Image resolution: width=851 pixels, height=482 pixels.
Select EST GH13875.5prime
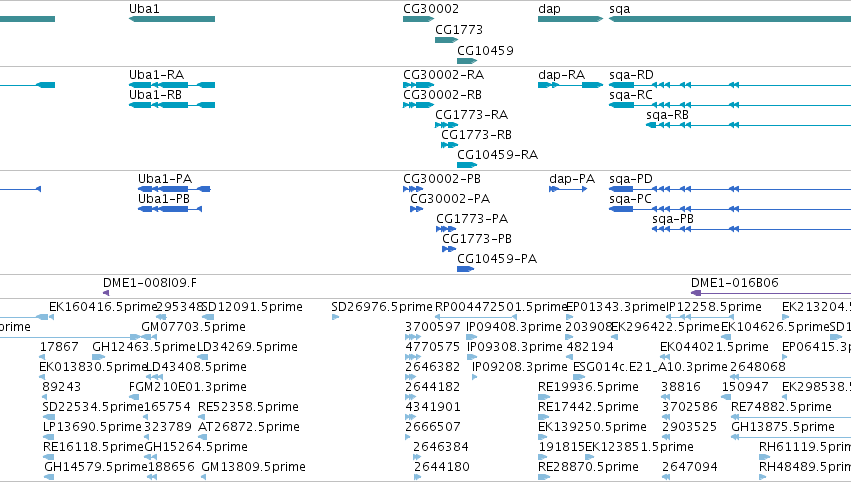(x=783, y=427)
